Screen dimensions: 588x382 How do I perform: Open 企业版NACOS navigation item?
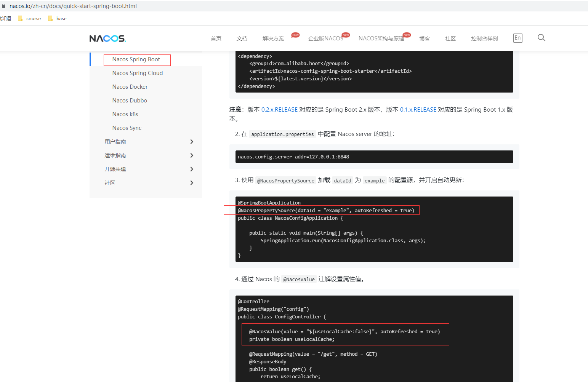coord(325,38)
